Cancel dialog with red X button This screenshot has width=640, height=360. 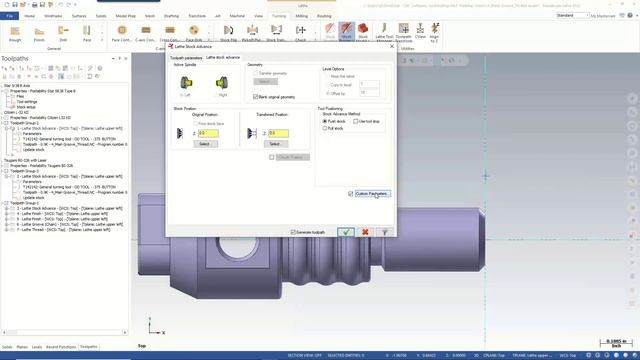(x=365, y=232)
